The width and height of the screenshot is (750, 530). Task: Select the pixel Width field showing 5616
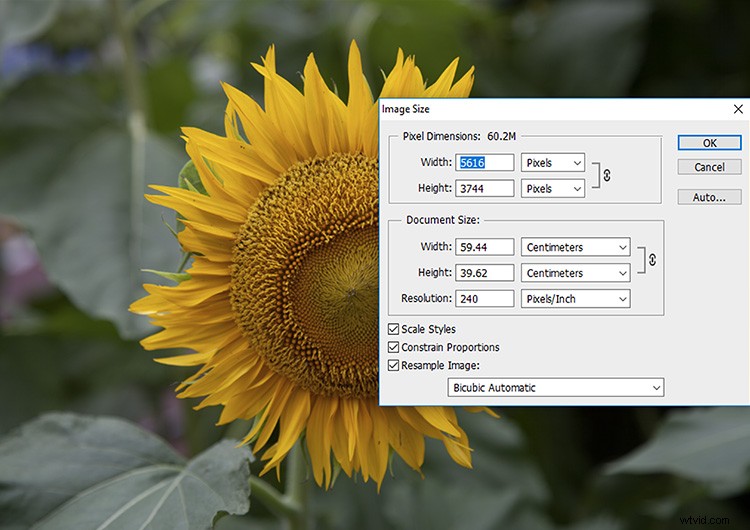[x=485, y=163]
